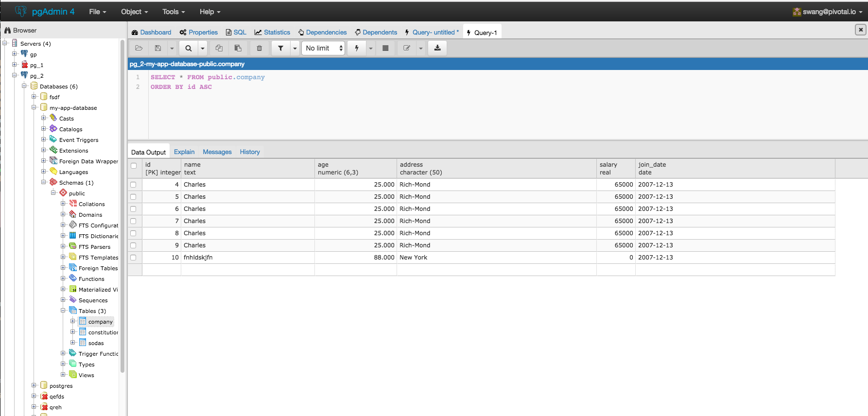Check the row checkbox for id 4
This screenshot has width=868, height=416.
pyautogui.click(x=133, y=185)
